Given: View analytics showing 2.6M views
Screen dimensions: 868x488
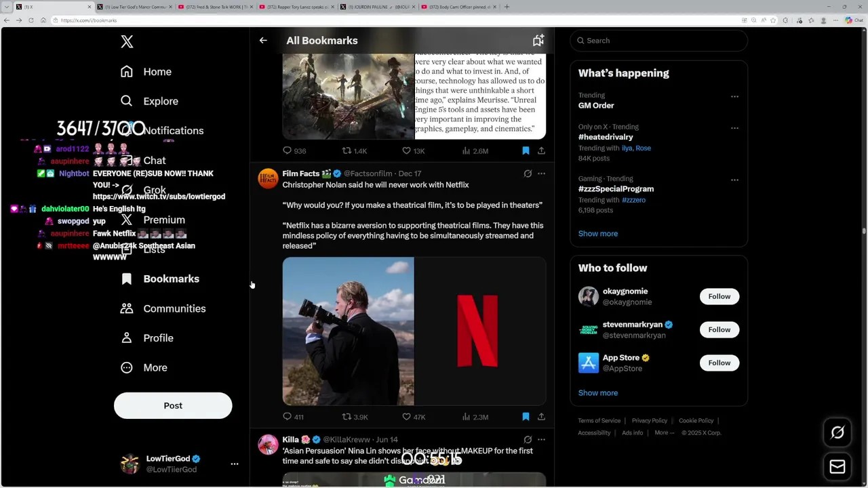Looking at the screenshot, I should point(475,150).
